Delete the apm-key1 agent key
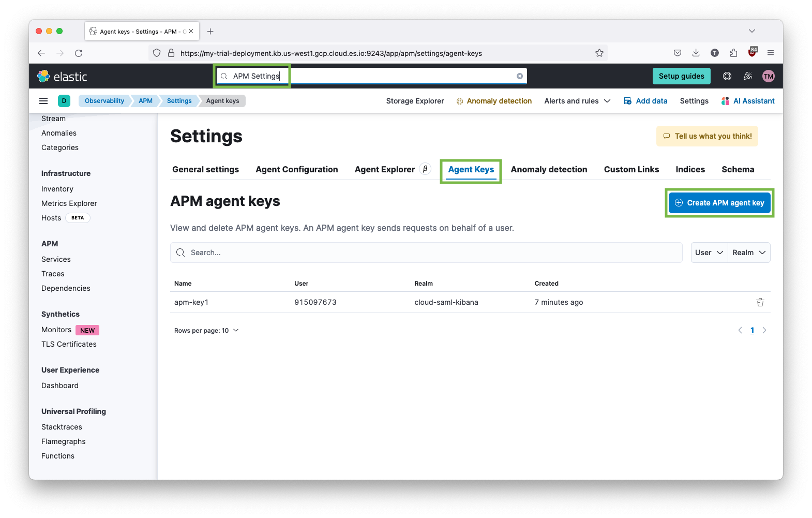Image resolution: width=812 pixels, height=518 pixels. point(760,302)
